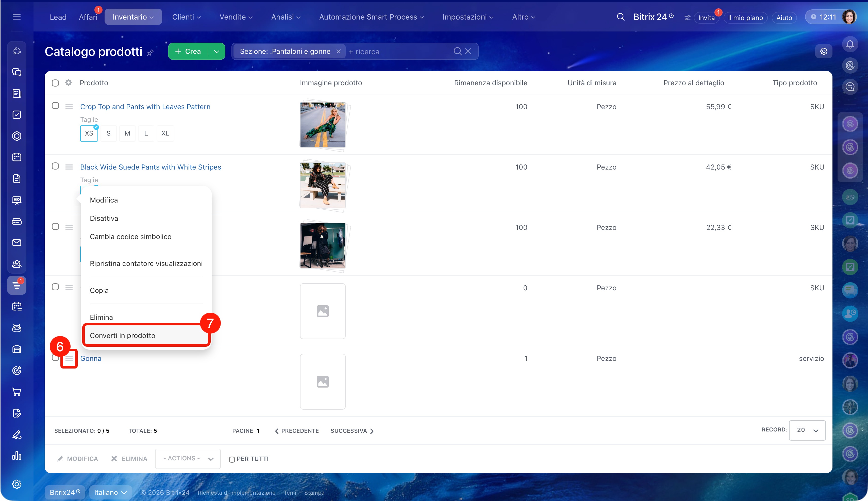Open the notifications bell icon

tap(850, 44)
